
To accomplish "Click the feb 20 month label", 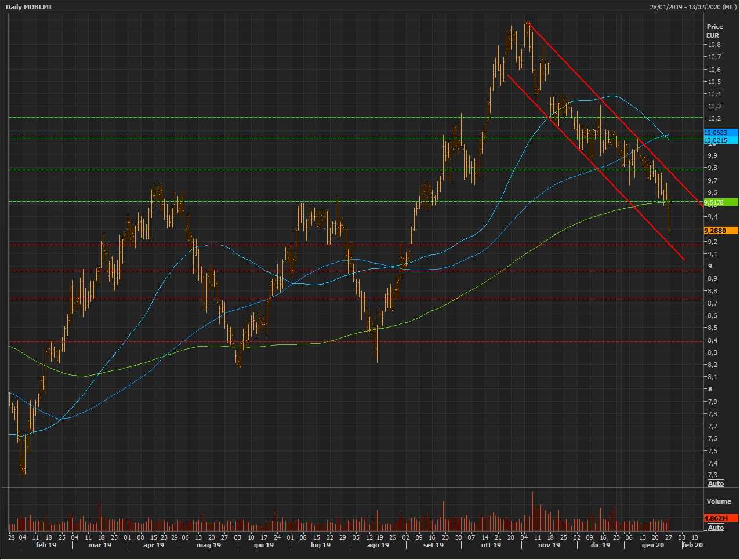I will tap(692, 545).
